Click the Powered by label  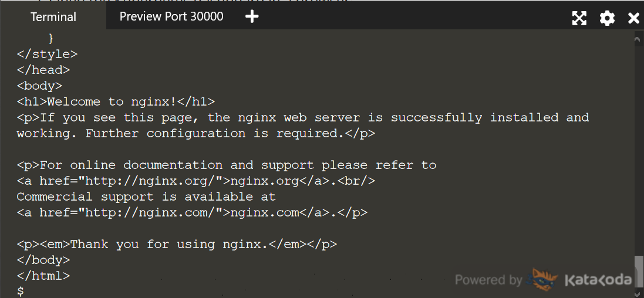[488, 280]
